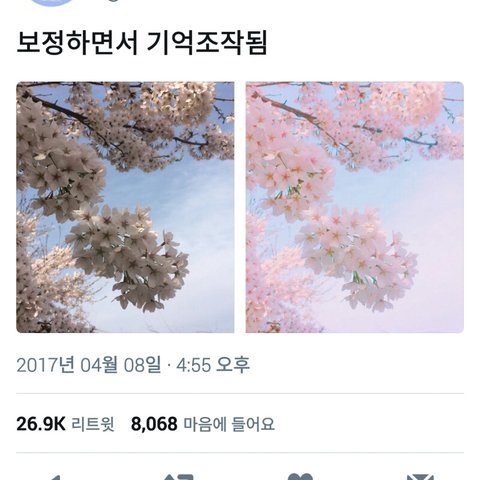Like the tweet with the heart icon

301,477
